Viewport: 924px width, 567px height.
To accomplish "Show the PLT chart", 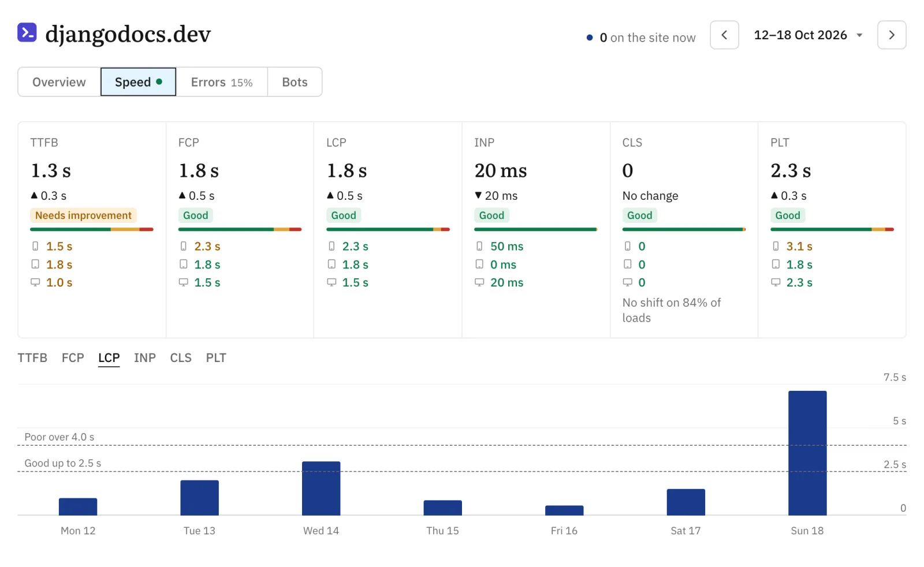I will click(x=216, y=358).
